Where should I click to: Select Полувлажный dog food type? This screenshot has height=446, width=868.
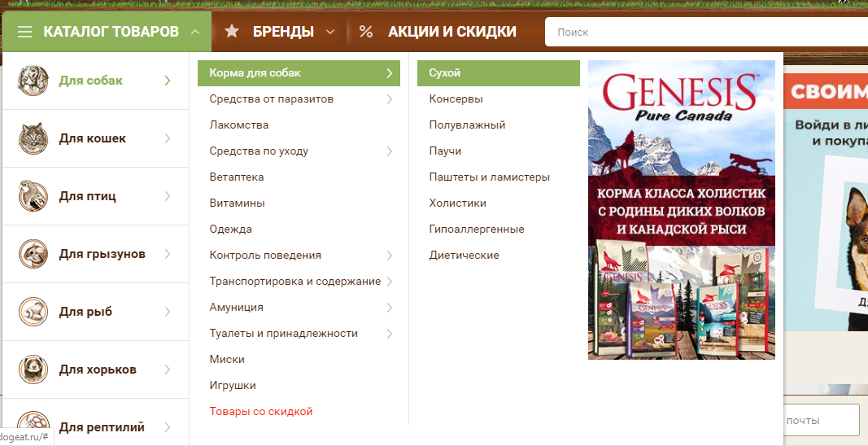467,125
